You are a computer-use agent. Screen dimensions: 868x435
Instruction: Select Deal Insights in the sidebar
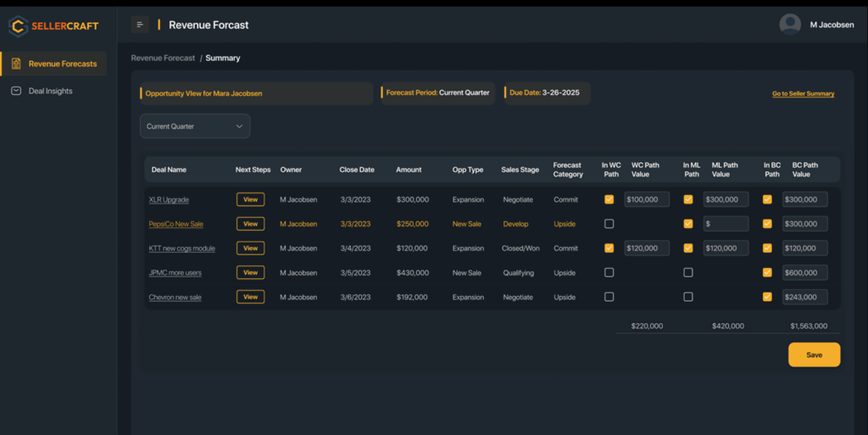(x=50, y=91)
